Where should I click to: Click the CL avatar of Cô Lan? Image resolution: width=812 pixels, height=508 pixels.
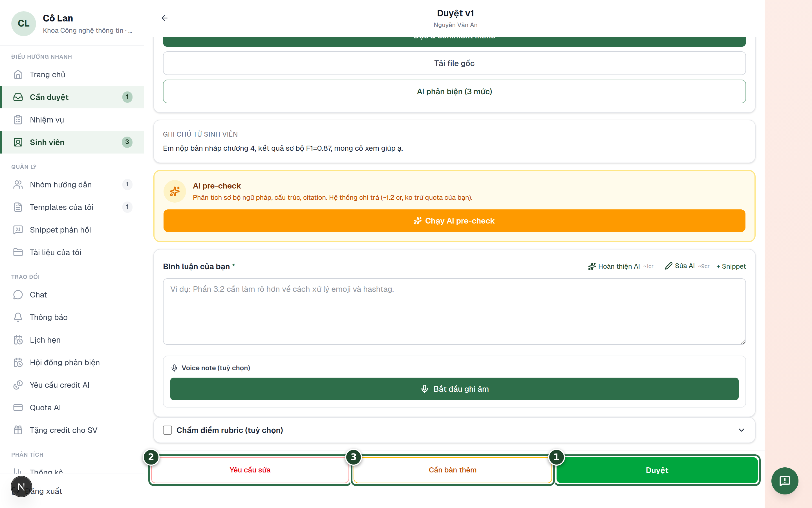point(23,23)
